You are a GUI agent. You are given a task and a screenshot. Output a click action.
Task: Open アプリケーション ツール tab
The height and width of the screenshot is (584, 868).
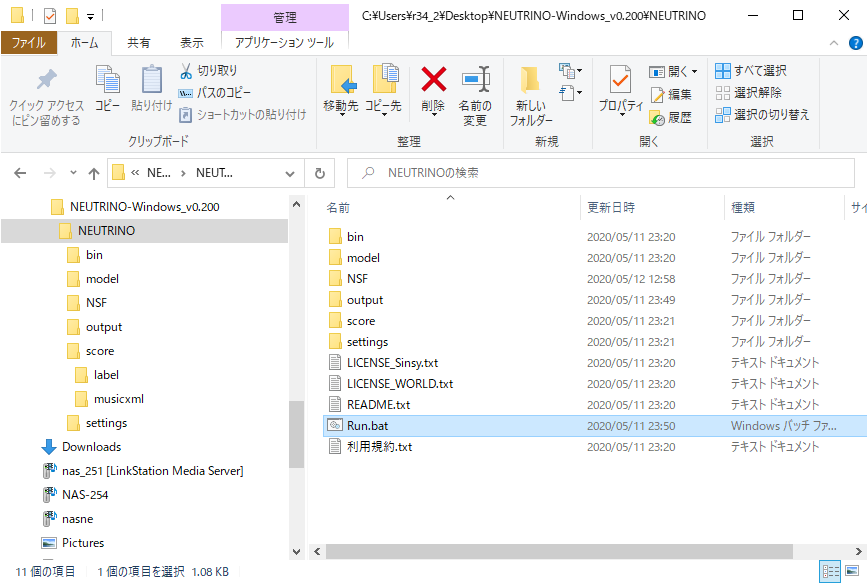pos(285,43)
